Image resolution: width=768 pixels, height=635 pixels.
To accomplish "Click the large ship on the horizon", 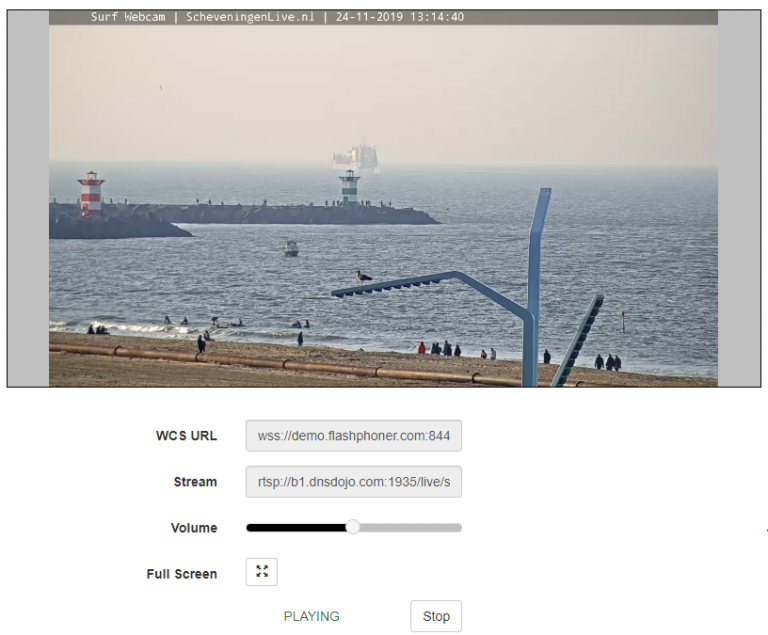I will 357,155.
